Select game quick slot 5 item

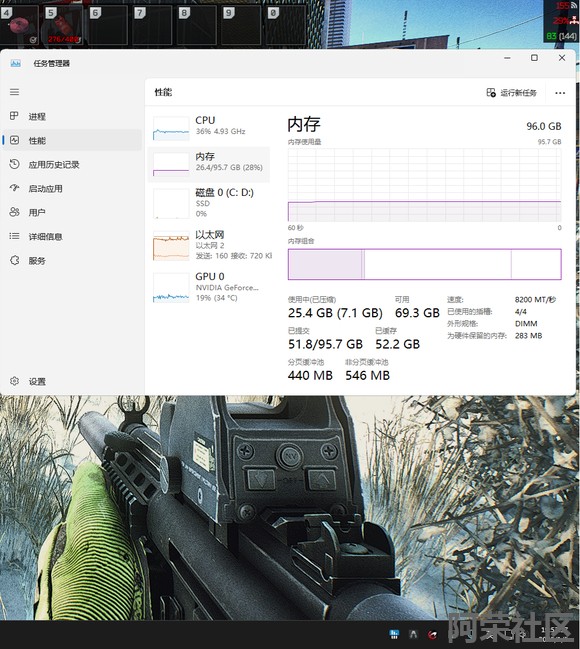[x=64, y=25]
